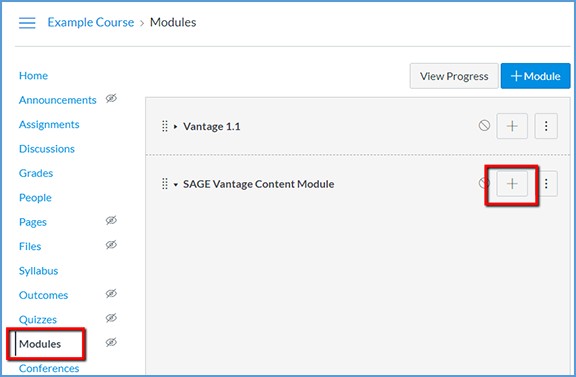The height and width of the screenshot is (377, 576).
Task: Click the View Progress button
Action: [454, 76]
